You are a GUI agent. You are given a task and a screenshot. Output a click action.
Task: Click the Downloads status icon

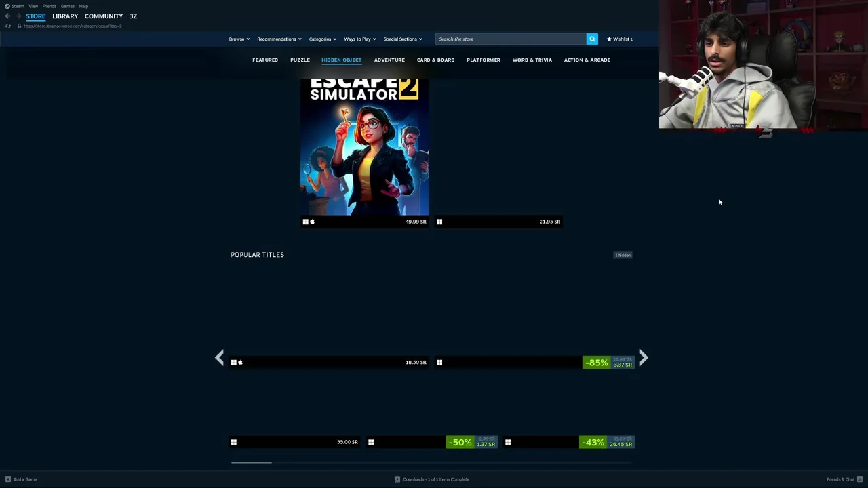click(397, 479)
